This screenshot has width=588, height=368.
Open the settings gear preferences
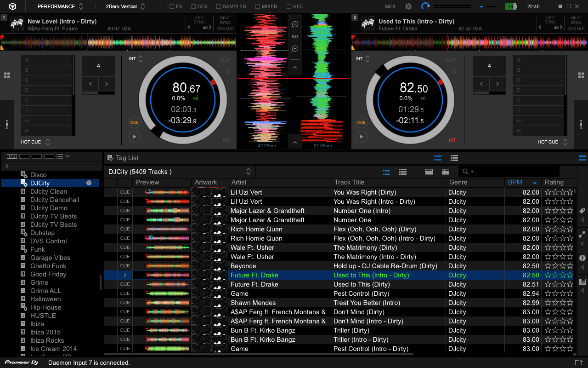pos(408,6)
